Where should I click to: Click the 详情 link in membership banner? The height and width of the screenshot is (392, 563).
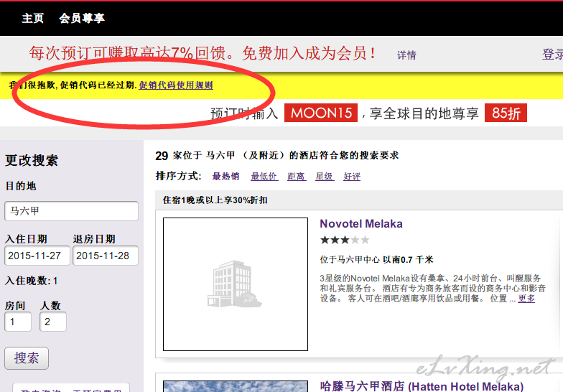406,55
